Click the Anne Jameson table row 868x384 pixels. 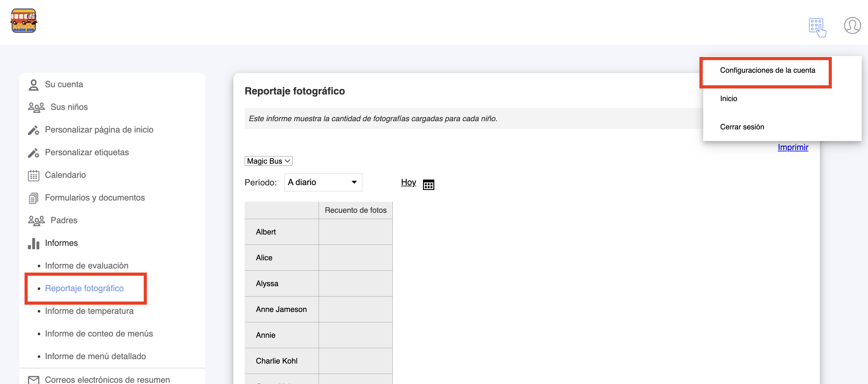[x=281, y=309]
